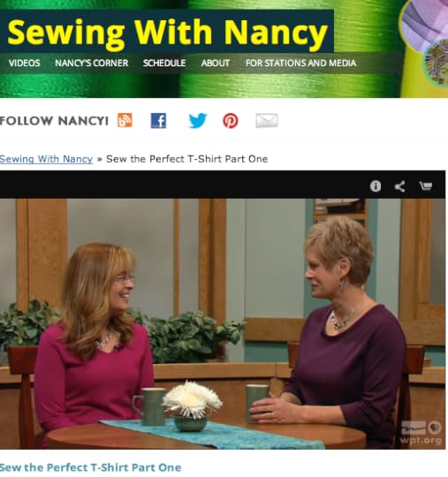Open the RSS feed icon
Image resolution: width=448 pixels, height=477 pixels.
click(x=125, y=120)
